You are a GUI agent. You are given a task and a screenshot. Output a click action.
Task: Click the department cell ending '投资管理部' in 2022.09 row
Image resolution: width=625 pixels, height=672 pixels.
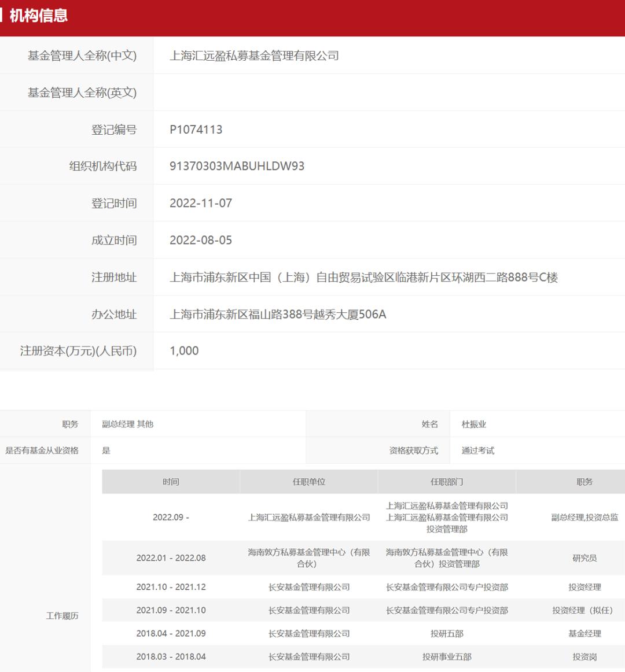447,517
